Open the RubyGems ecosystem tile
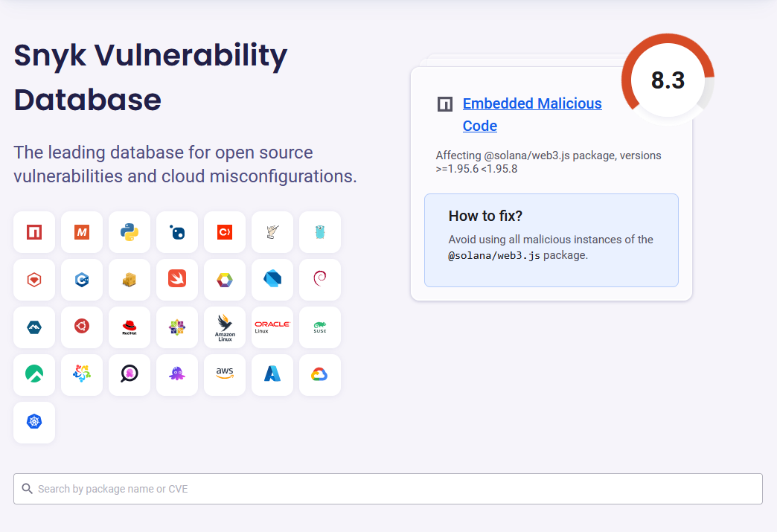The height and width of the screenshot is (532, 777). [34, 279]
